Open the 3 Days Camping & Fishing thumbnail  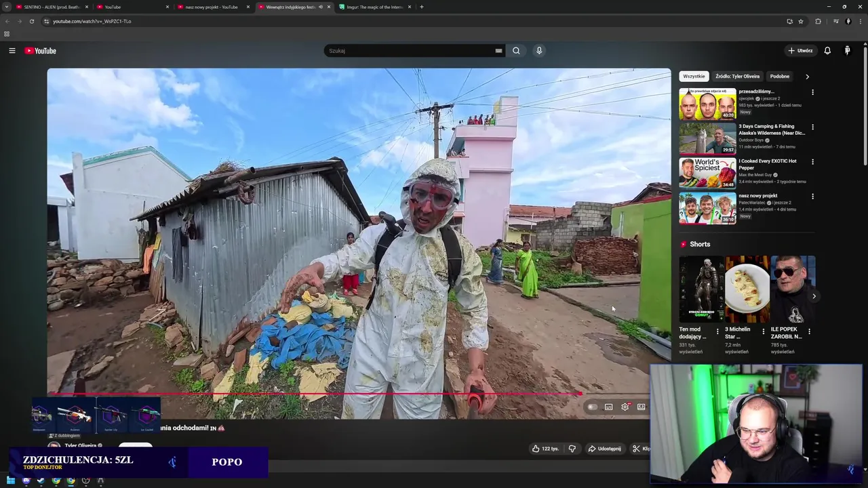point(707,138)
